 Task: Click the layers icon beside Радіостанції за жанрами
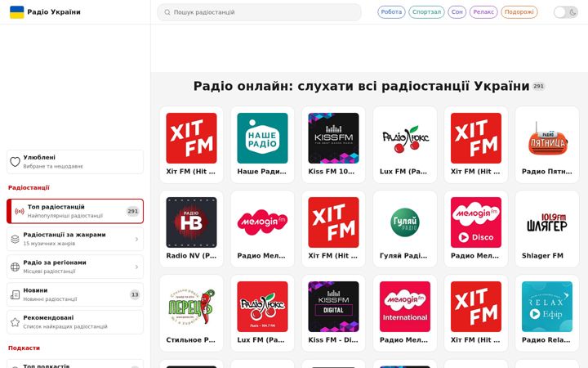point(15,239)
